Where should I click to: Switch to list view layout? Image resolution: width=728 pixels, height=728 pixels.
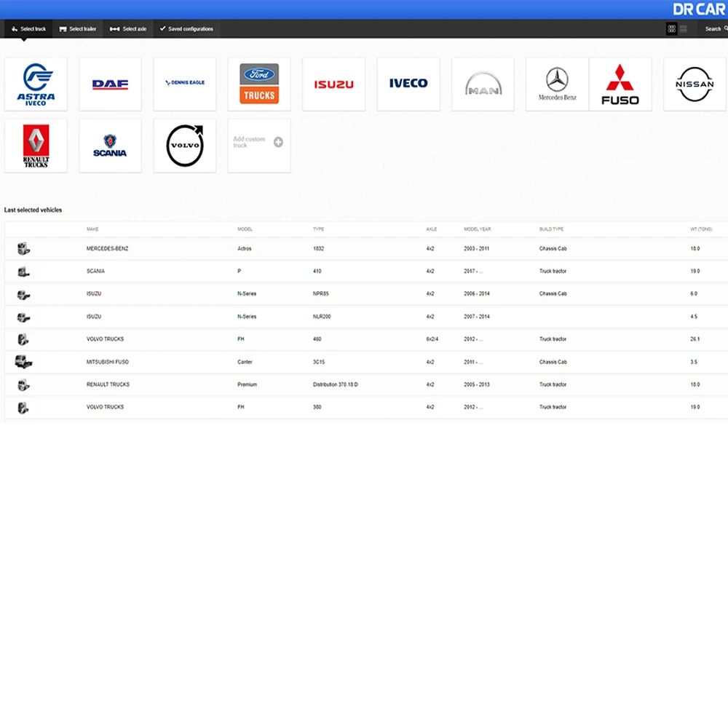[684, 29]
